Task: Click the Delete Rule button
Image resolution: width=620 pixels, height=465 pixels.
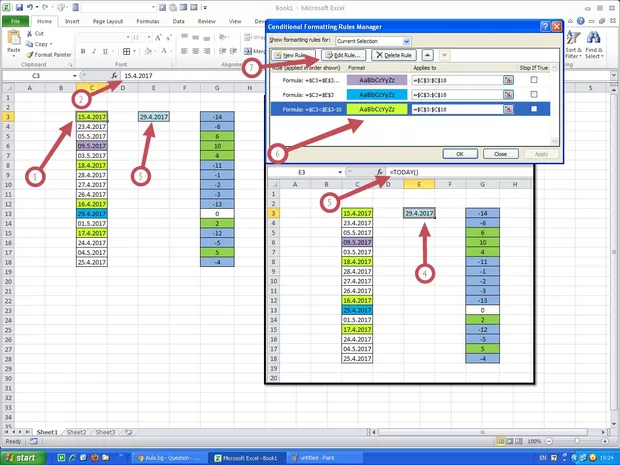Action: tap(394, 55)
